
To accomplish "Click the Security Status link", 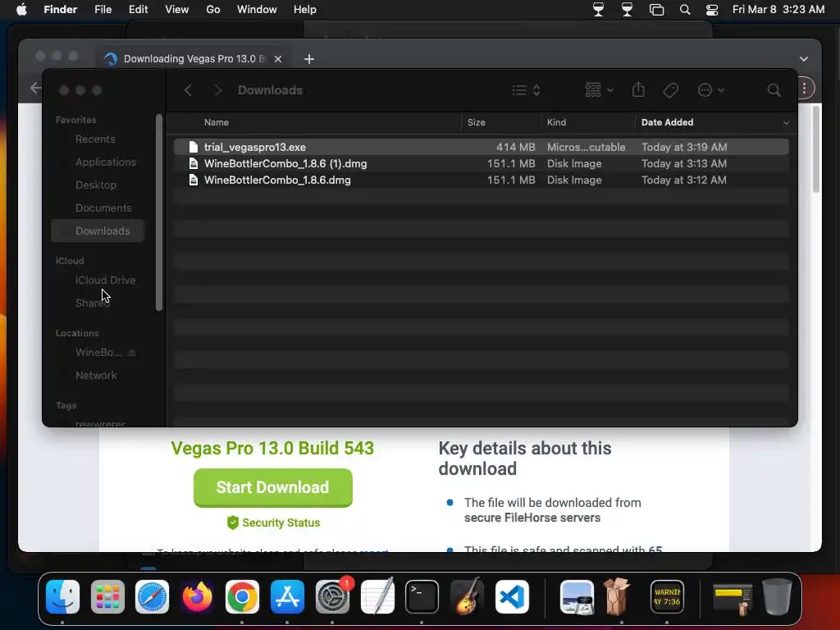I will point(273,523).
